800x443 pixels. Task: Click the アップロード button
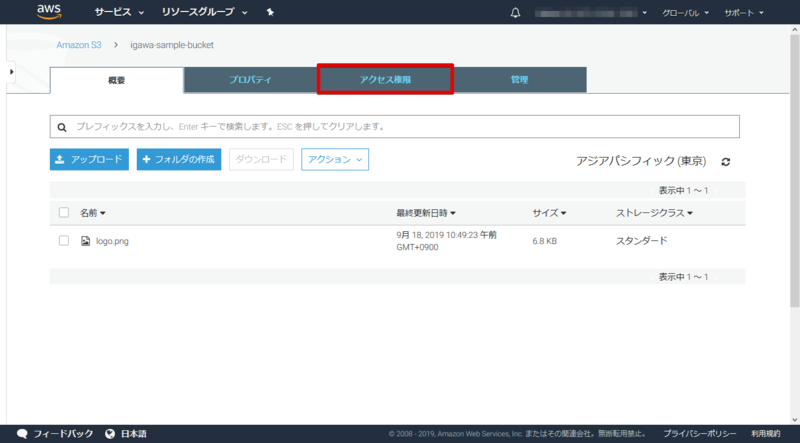pyautogui.click(x=89, y=159)
